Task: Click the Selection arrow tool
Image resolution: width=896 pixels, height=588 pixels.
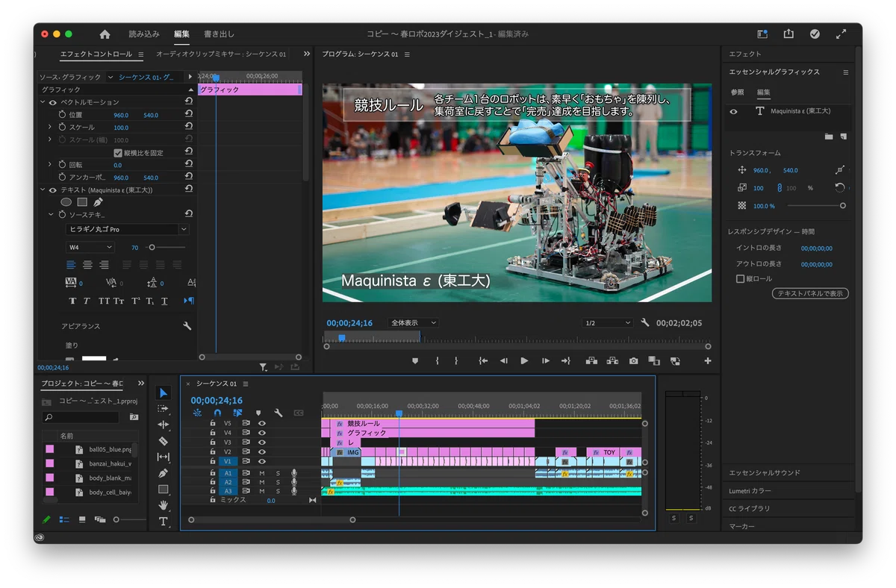Action: pyautogui.click(x=164, y=392)
